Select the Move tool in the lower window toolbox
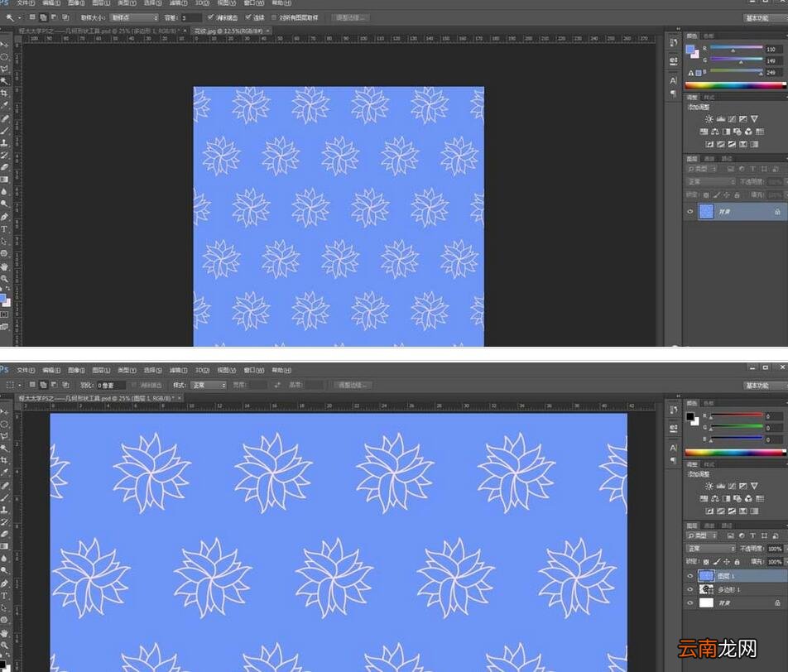This screenshot has height=672, width=788. click(4, 411)
